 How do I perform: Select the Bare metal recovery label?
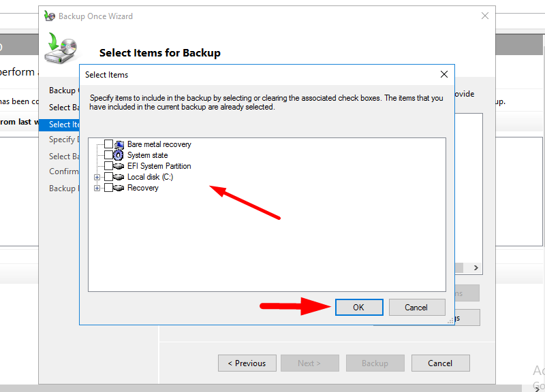coord(159,144)
